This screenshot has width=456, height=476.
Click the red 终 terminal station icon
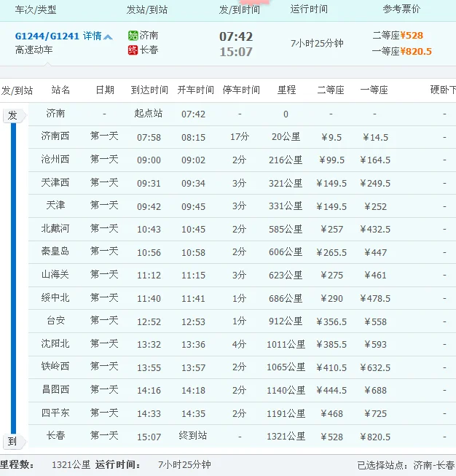133,50
